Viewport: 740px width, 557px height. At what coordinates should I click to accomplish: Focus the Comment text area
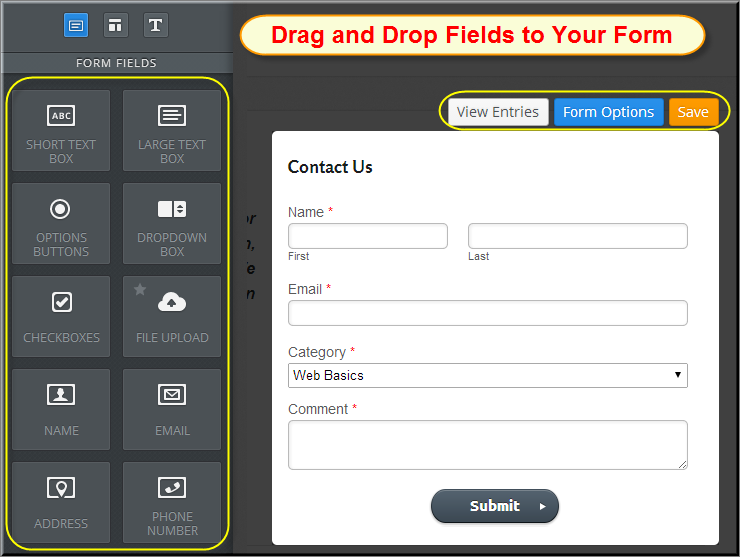(x=487, y=444)
